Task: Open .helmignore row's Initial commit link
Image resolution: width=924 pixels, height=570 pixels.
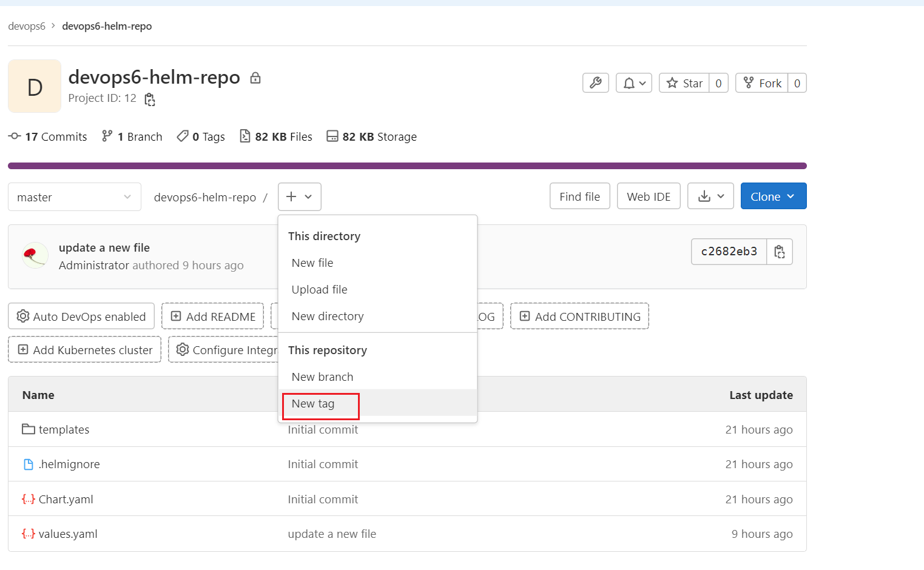Action: tap(323, 464)
